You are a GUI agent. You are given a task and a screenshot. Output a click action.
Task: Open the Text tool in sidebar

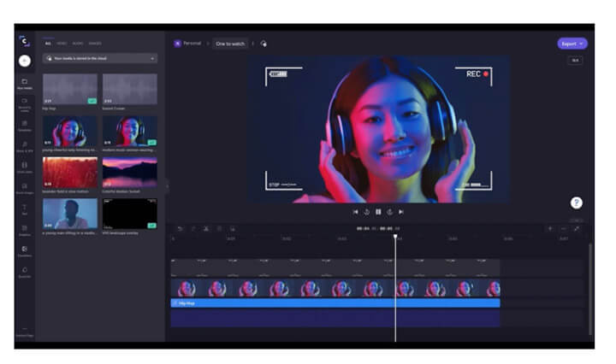pos(25,208)
